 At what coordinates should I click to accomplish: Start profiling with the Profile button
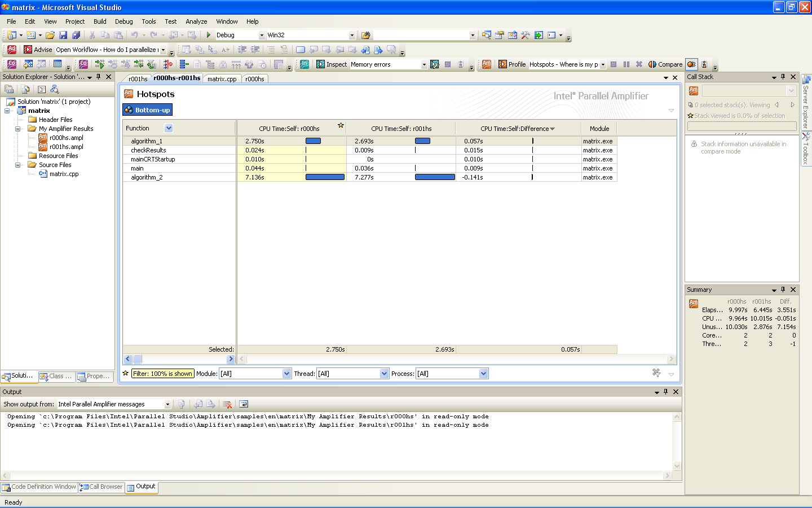(511, 64)
